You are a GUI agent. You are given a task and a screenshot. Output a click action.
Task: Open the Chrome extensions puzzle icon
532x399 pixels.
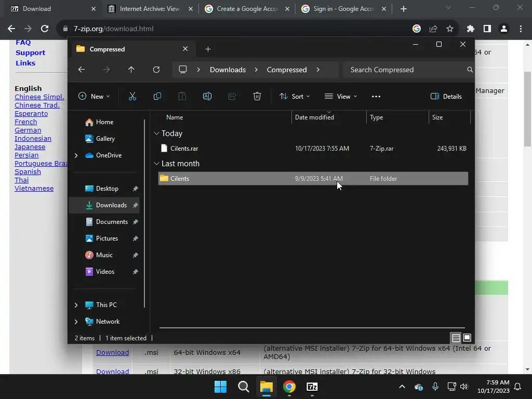(x=470, y=29)
